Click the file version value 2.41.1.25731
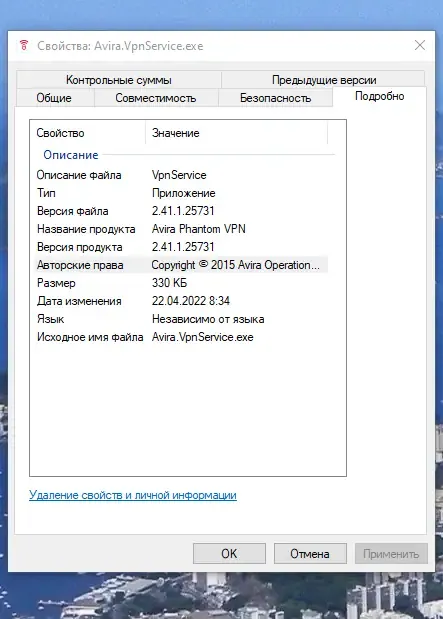This screenshot has height=619, width=443. click(x=183, y=211)
